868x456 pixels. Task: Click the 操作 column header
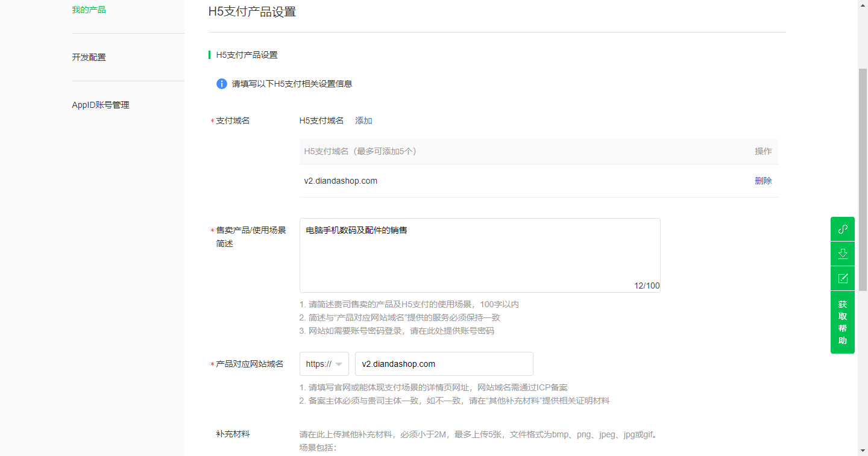click(x=763, y=151)
